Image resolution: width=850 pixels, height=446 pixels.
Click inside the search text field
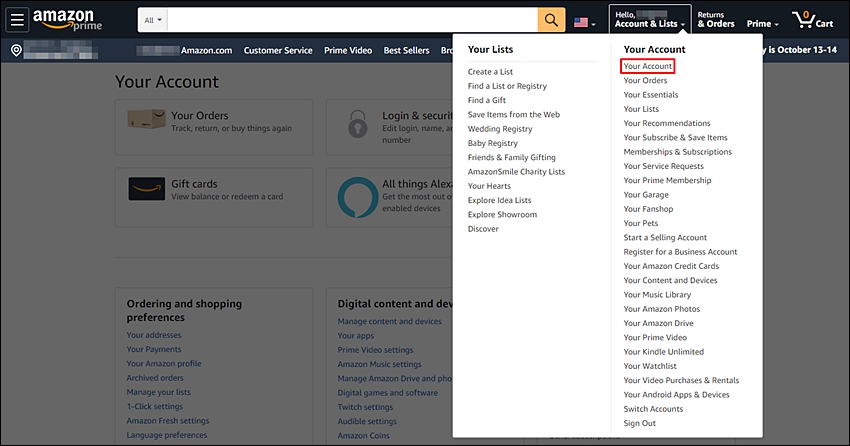(352, 20)
